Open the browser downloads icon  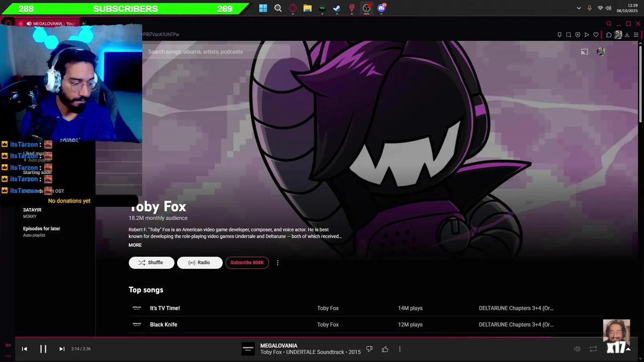627,35
